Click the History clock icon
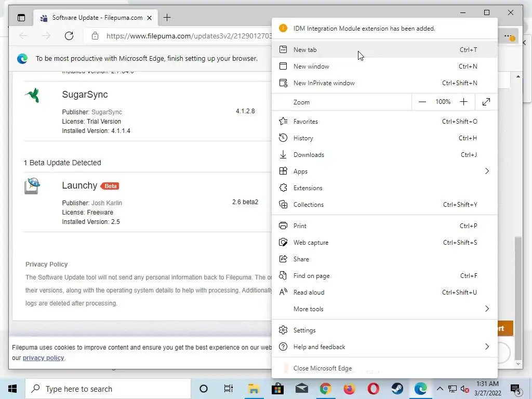This screenshot has width=532, height=399. click(x=283, y=138)
